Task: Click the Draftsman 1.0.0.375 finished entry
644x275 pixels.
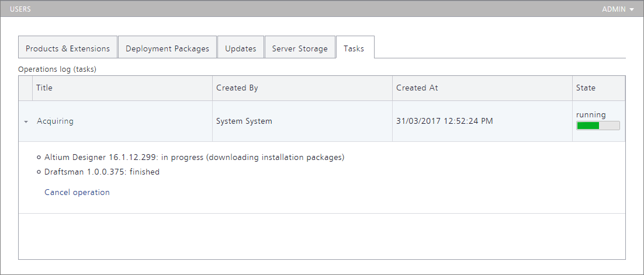Action: pos(102,172)
